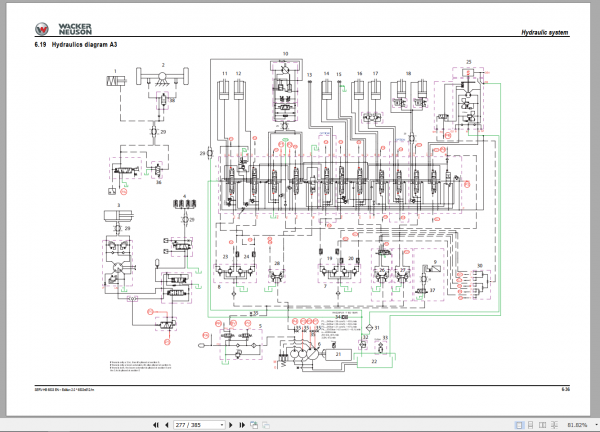Screen dimensions: 600x432
Task: Click the page number 6-36 in footer
Action: pos(566,389)
